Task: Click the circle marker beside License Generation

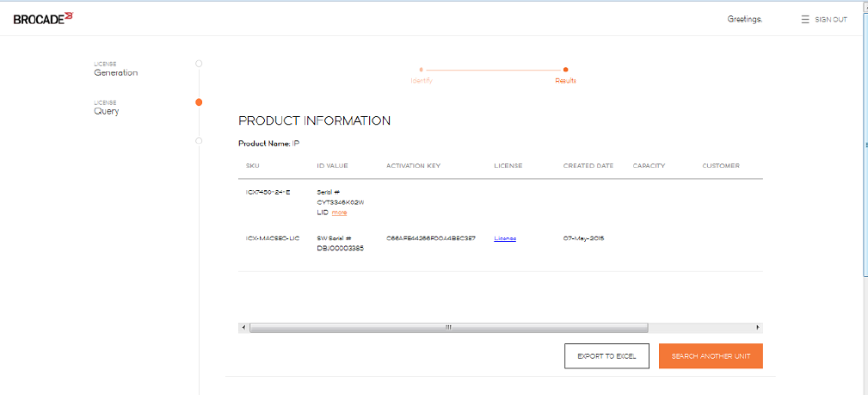Action: click(x=199, y=64)
